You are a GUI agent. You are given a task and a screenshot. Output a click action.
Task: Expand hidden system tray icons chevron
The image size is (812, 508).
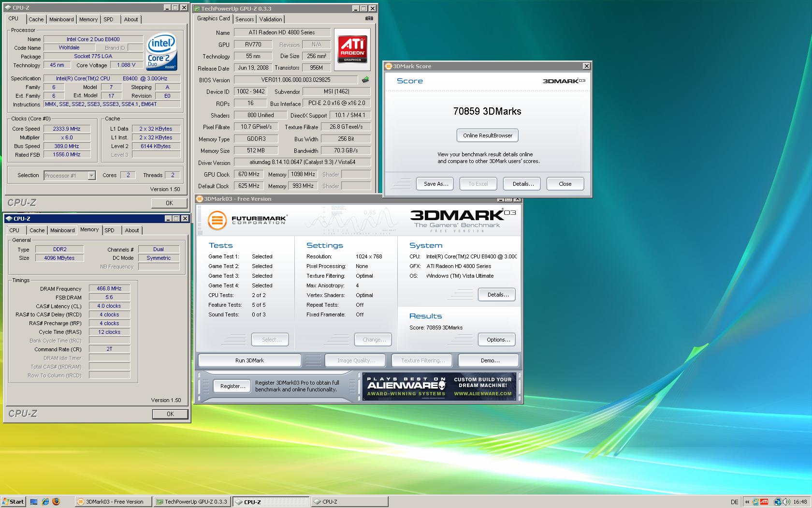coord(747,502)
